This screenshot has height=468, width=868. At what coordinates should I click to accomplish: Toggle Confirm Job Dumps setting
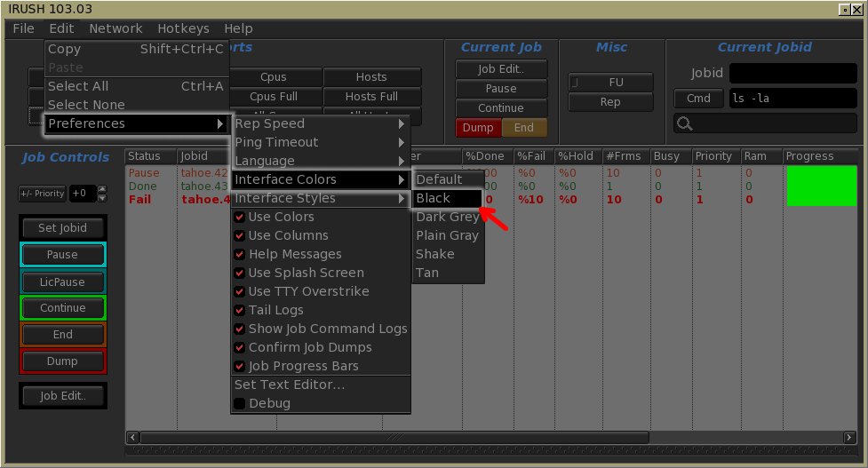(239, 347)
